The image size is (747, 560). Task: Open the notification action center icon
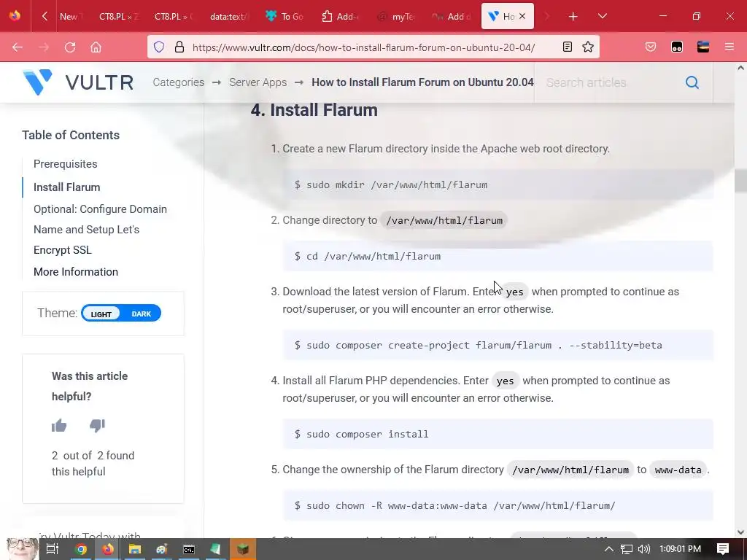click(x=723, y=549)
